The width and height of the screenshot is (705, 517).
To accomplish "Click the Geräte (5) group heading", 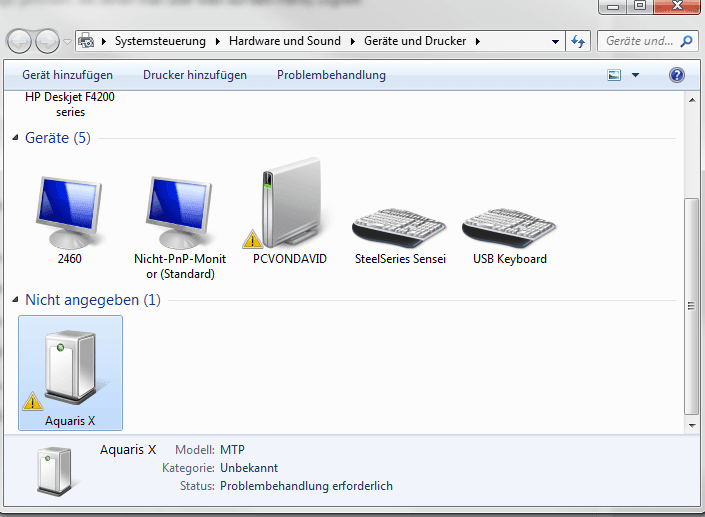I will pos(58,138).
